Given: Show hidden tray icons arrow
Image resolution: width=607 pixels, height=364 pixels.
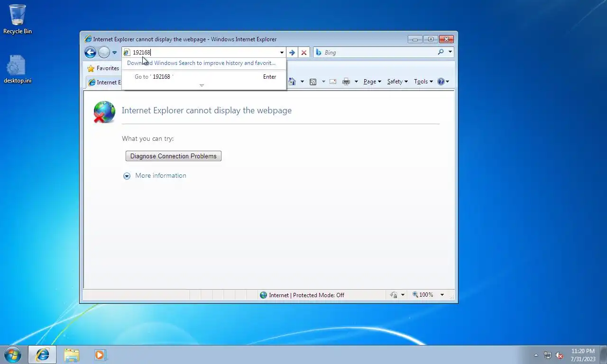Looking at the screenshot, I should [536, 355].
